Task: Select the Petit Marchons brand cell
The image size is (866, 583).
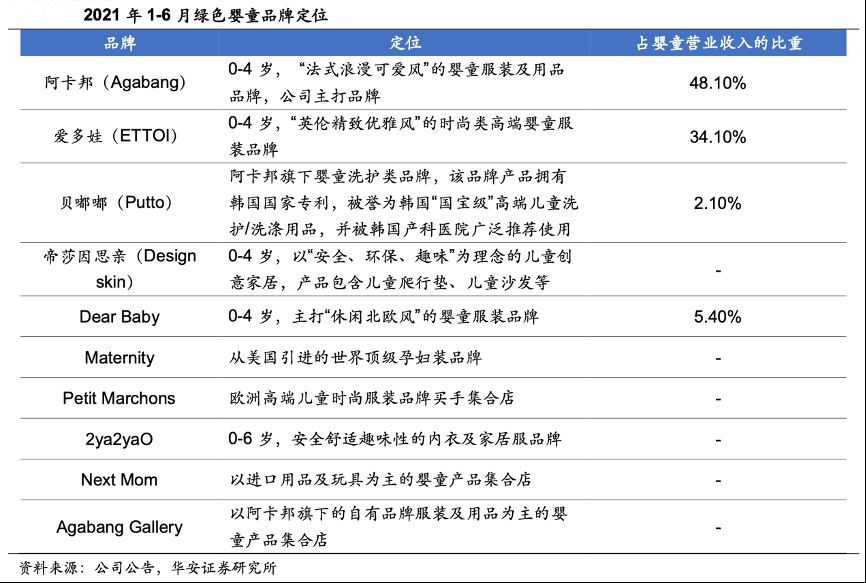Action: (x=119, y=398)
